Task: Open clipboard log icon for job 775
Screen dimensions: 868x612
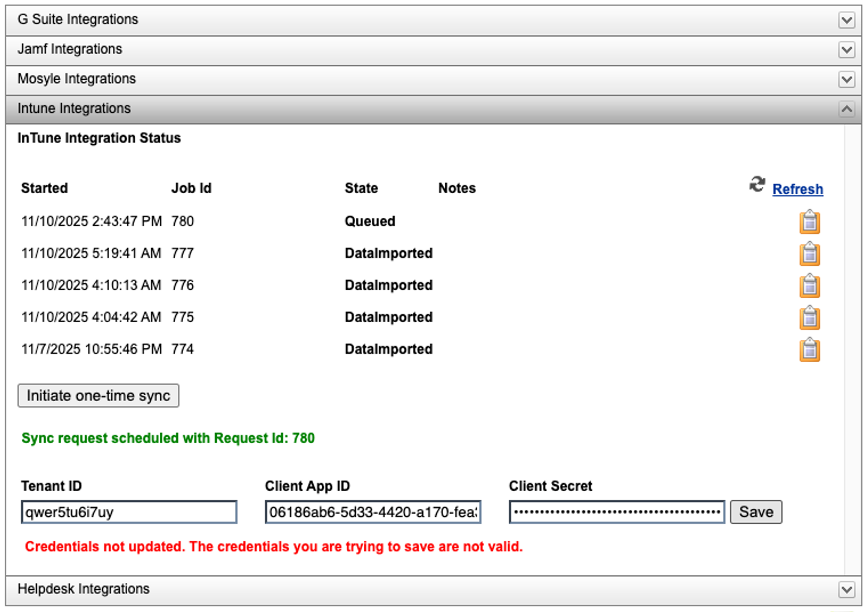Action: [x=809, y=318]
